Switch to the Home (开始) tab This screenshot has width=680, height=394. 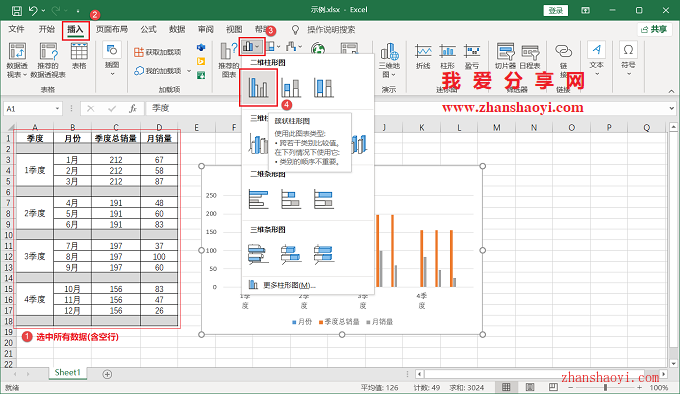pos(46,29)
